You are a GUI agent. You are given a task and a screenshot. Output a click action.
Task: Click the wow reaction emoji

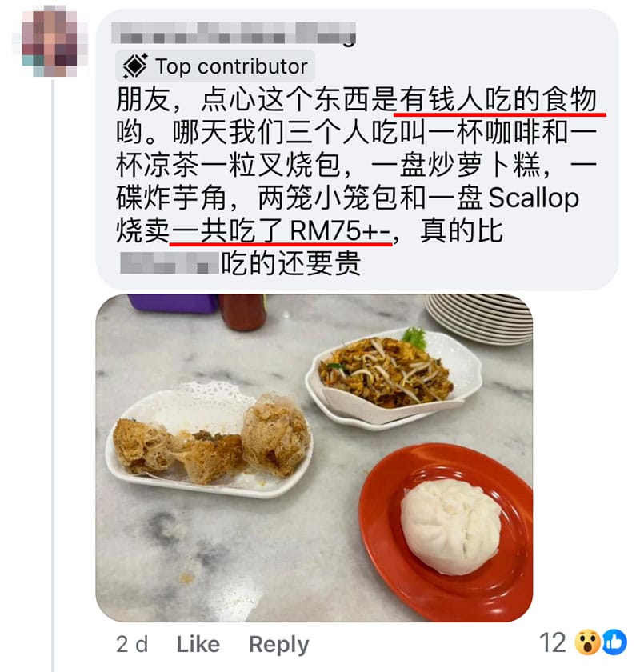pos(587,642)
